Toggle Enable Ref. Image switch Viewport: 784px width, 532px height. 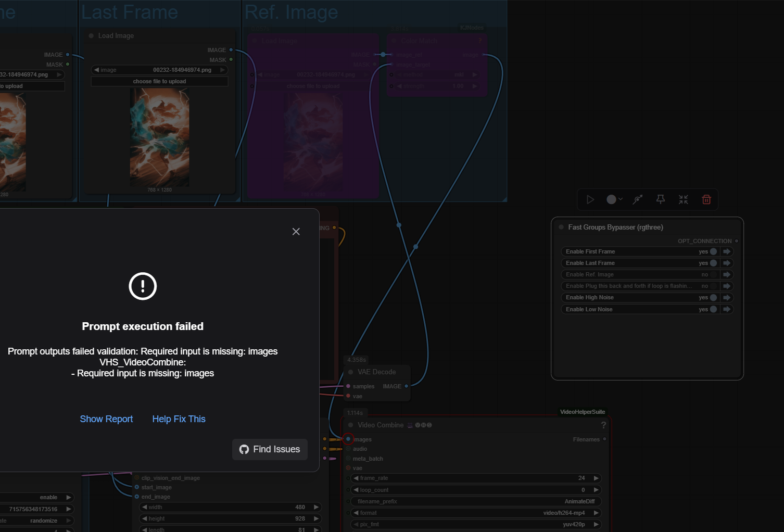(x=713, y=274)
